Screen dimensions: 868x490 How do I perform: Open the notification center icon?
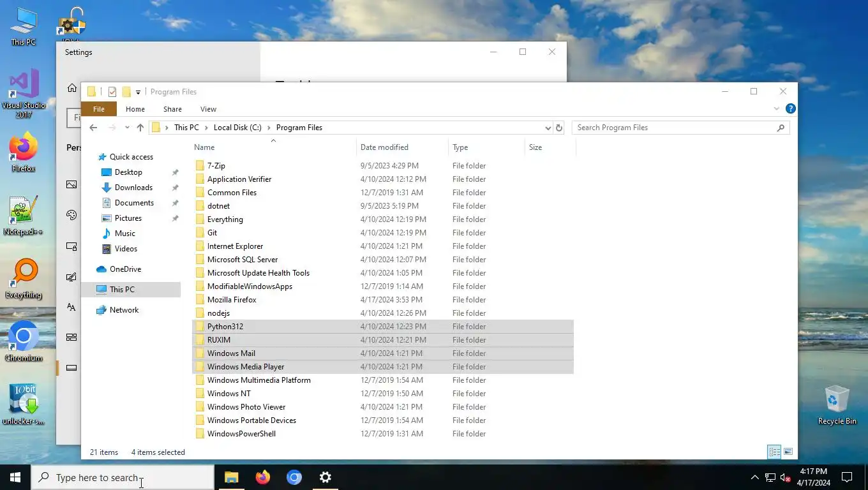tap(847, 477)
